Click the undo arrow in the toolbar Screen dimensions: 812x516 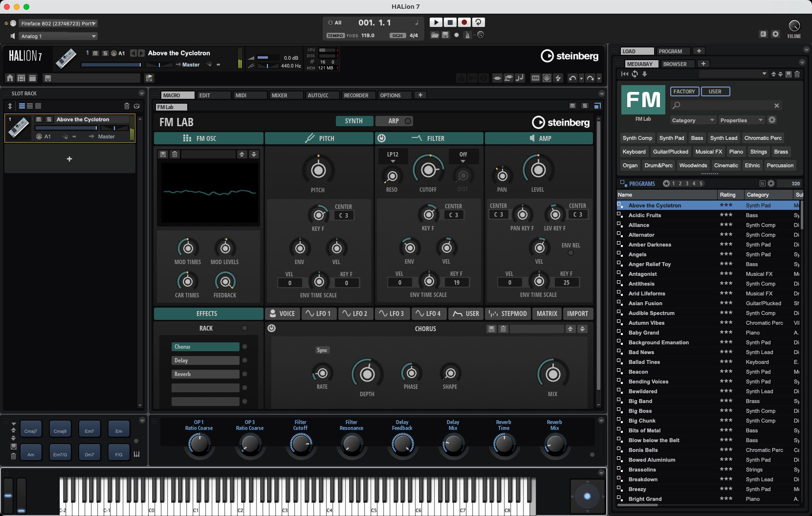(x=572, y=78)
